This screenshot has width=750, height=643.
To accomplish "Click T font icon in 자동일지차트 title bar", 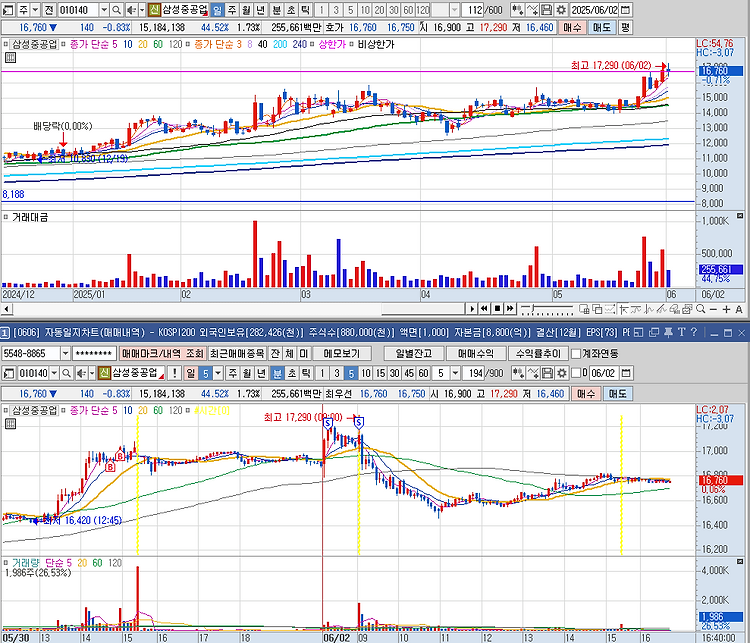I will click(681, 332).
